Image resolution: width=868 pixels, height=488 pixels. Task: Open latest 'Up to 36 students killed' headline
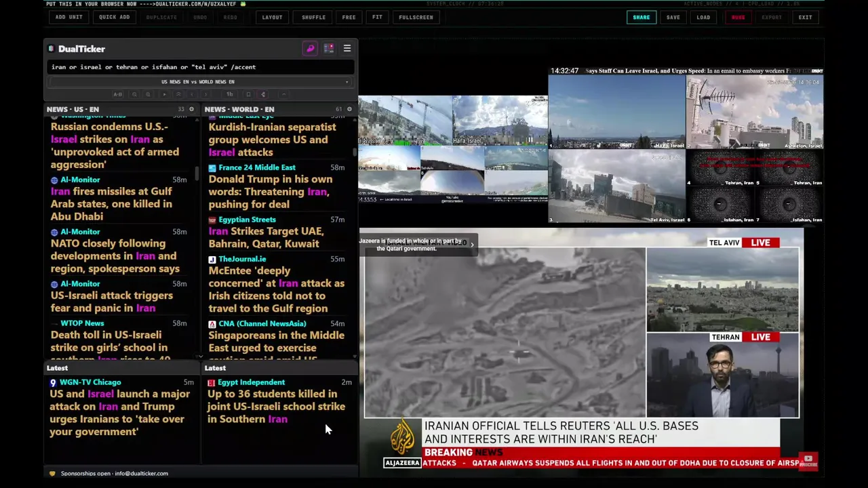[x=276, y=407]
